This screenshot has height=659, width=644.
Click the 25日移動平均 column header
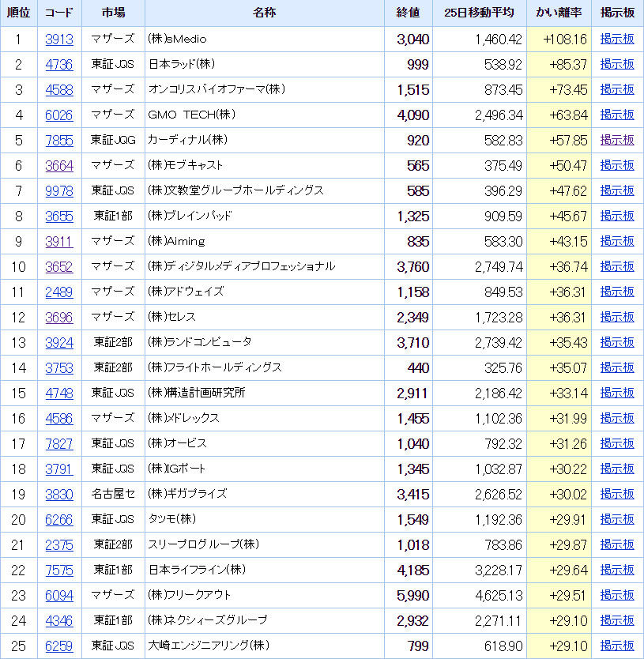(479, 13)
